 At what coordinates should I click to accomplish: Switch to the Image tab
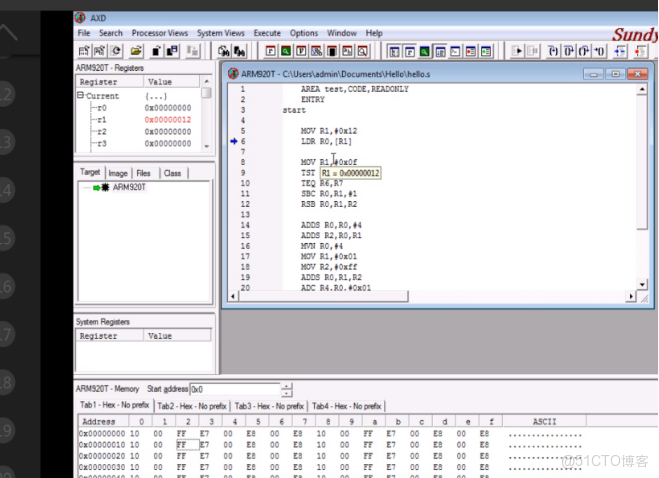(x=118, y=173)
